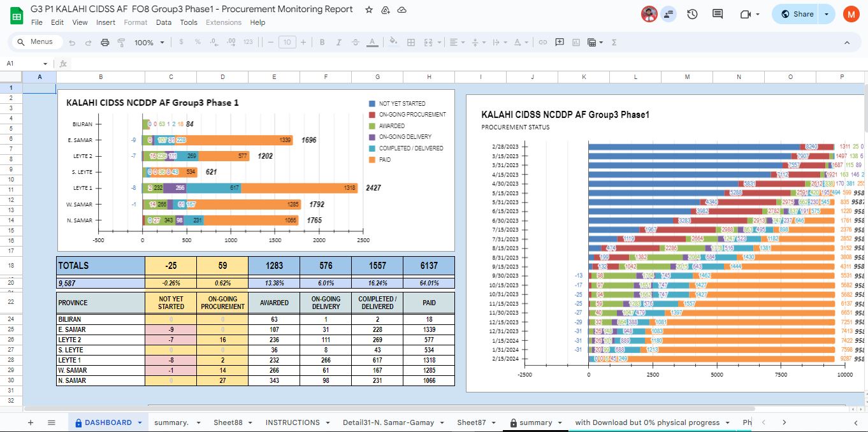Click the Menus search box
This screenshot has height=432, width=868.
[x=37, y=42]
